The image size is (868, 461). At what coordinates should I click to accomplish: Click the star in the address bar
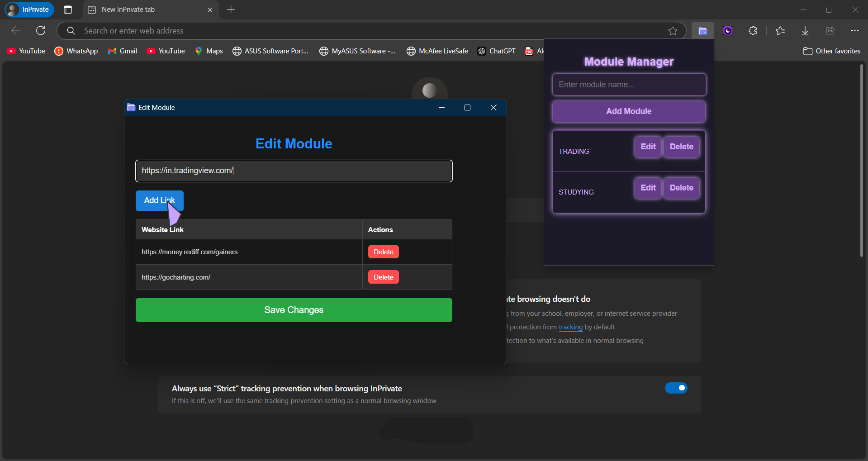coord(673,30)
